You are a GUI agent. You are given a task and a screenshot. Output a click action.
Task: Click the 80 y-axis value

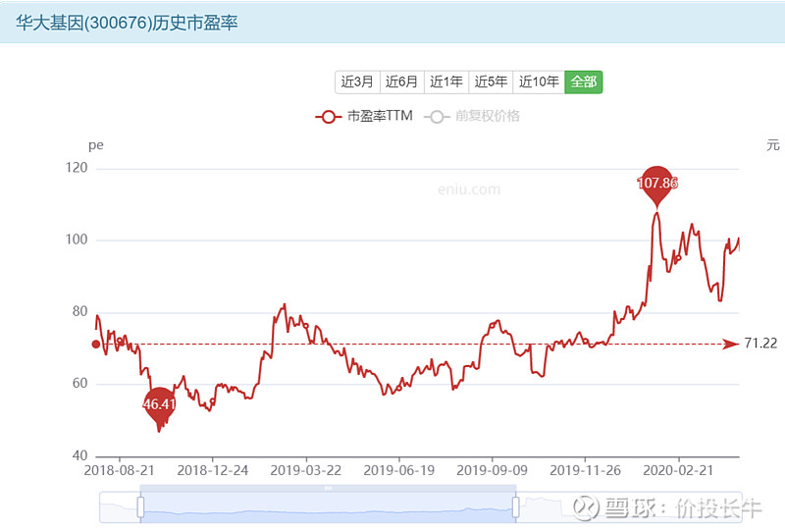tap(80, 311)
